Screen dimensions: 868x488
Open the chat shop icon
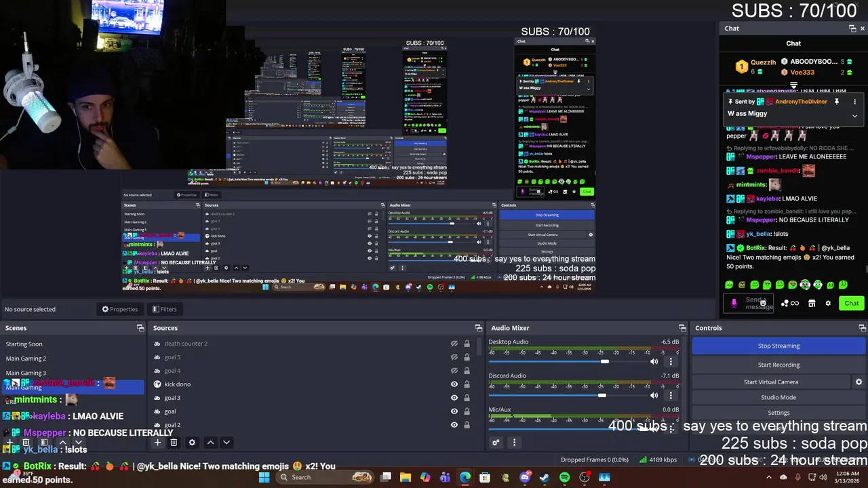812,304
